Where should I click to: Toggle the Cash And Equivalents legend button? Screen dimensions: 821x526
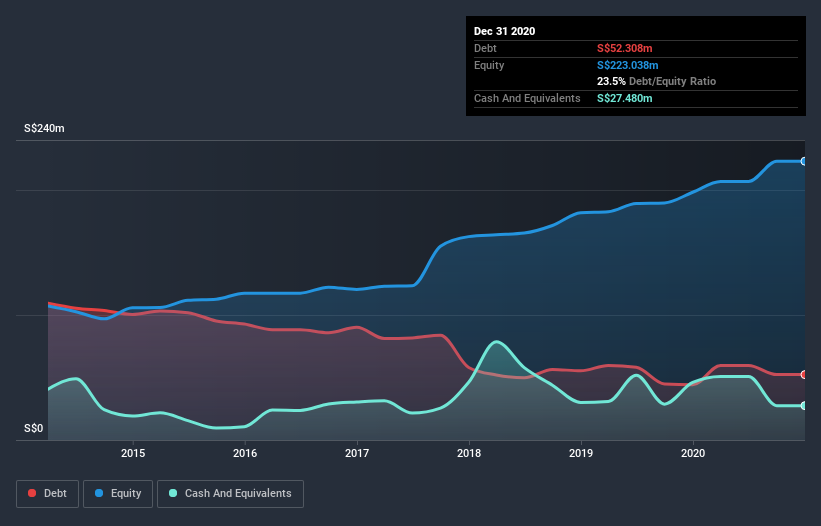coord(230,494)
